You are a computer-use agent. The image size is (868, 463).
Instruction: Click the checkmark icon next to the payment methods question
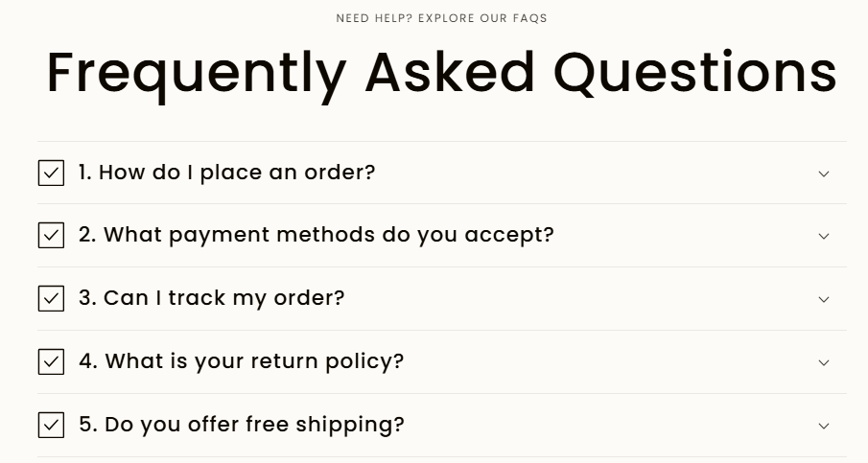pyautogui.click(x=51, y=235)
